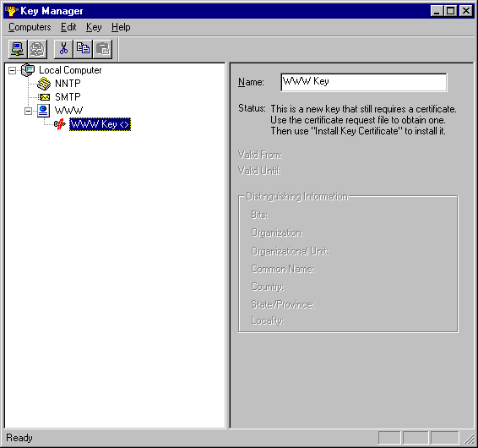Collapse the WWW tree node

[x=28, y=111]
